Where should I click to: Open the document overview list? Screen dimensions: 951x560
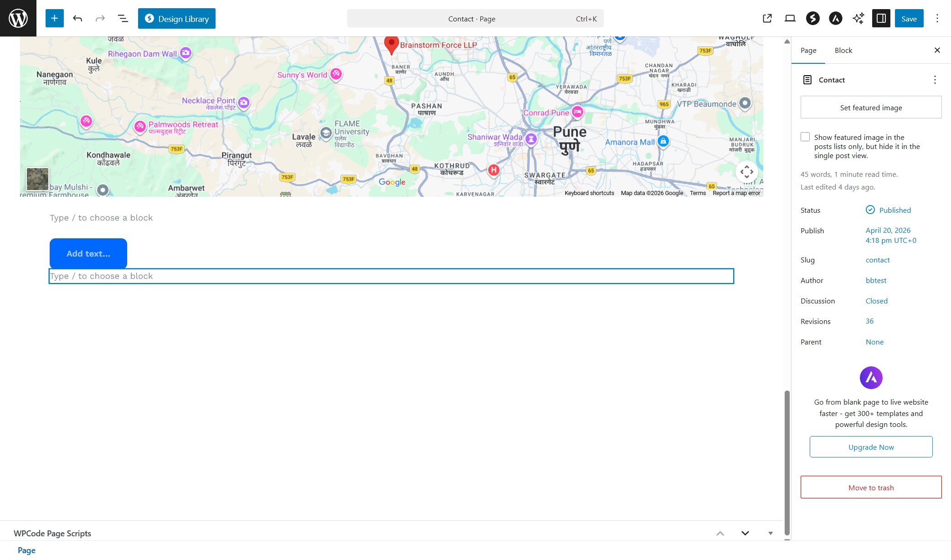(x=123, y=18)
